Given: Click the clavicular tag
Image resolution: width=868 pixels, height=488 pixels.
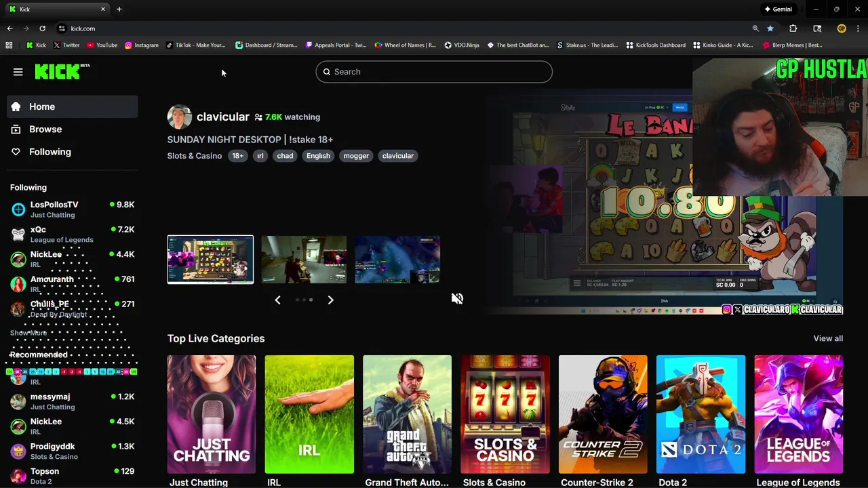Looking at the screenshot, I should coord(397,156).
